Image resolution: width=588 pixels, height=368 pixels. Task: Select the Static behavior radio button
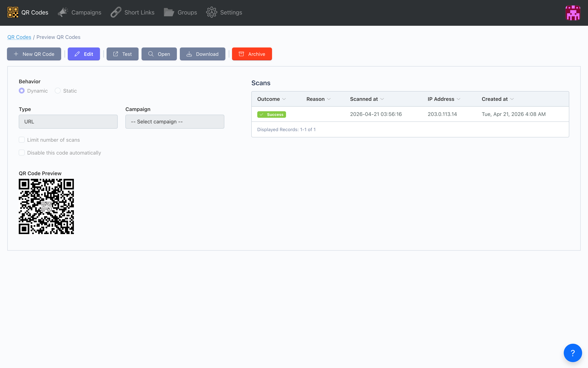[x=58, y=91]
